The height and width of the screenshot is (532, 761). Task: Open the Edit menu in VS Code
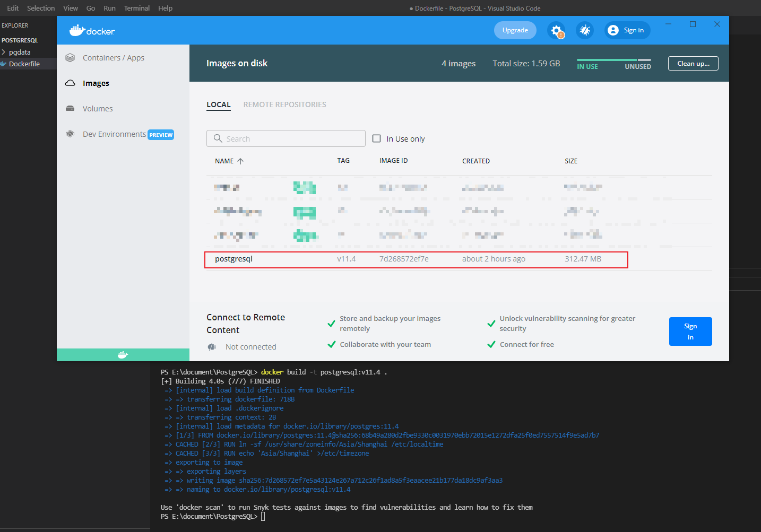pos(13,8)
